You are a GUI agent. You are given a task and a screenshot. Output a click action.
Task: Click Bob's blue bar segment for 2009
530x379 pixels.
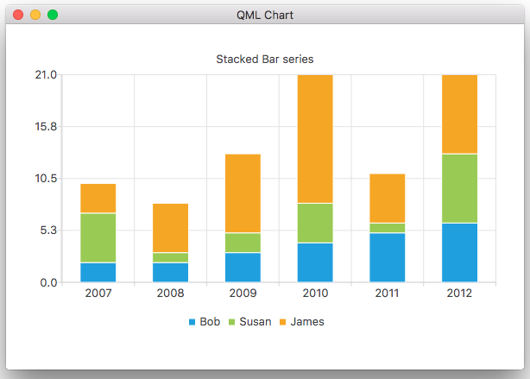pyautogui.click(x=243, y=267)
